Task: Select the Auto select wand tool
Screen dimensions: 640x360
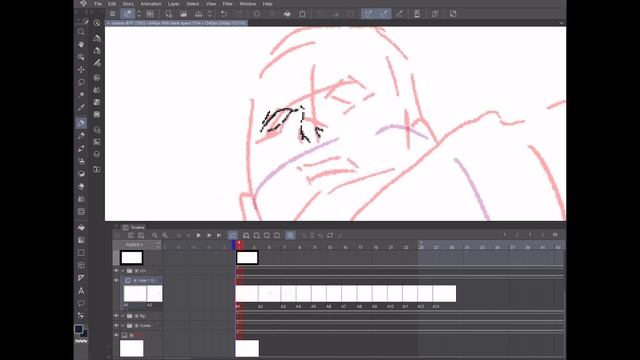Action: [x=81, y=95]
